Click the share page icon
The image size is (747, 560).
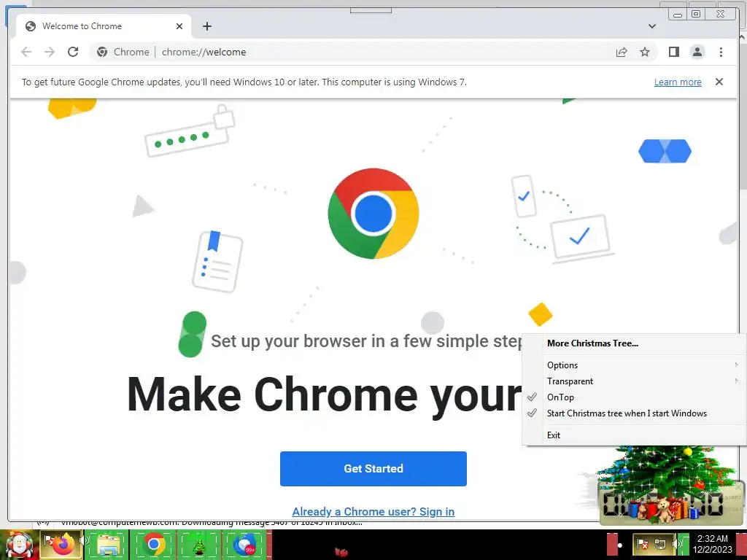pos(622,52)
